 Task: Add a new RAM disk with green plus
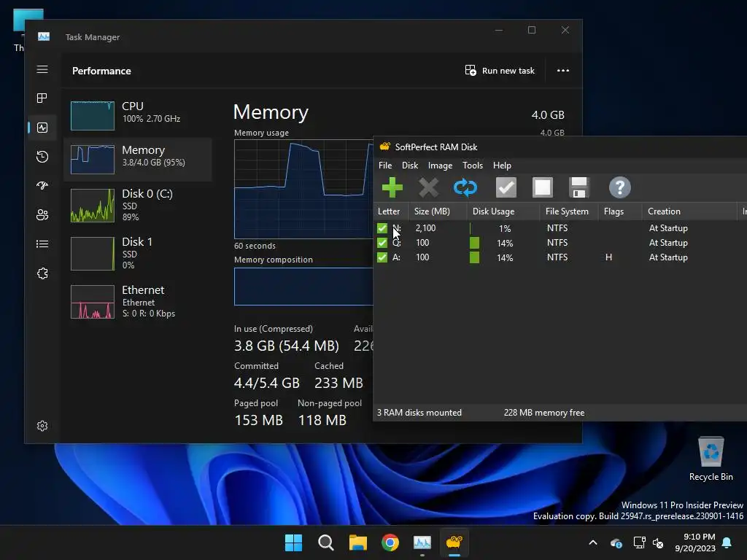tap(392, 187)
